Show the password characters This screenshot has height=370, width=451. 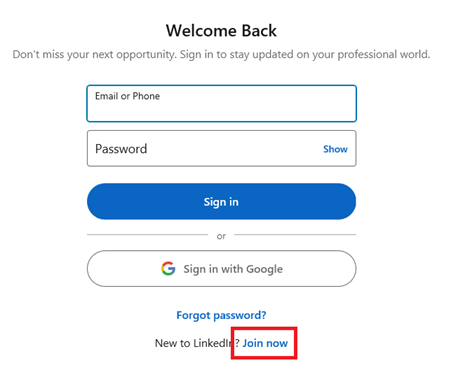click(x=335, y=149)
